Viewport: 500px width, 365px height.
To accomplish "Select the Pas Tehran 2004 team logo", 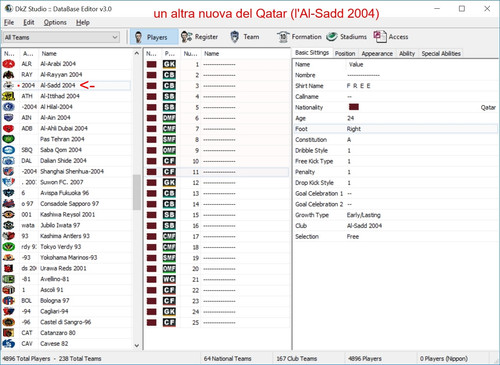I will (x=9, y=139).
